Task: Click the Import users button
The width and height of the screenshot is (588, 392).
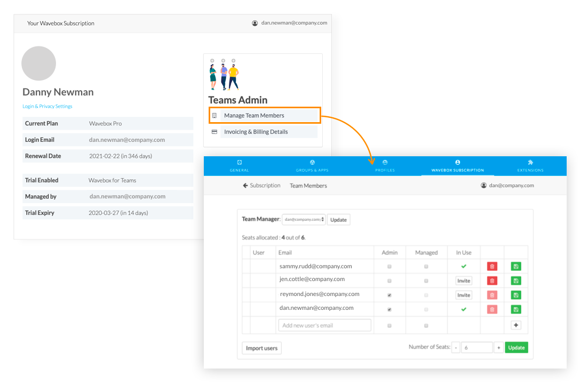Action: 262,348
